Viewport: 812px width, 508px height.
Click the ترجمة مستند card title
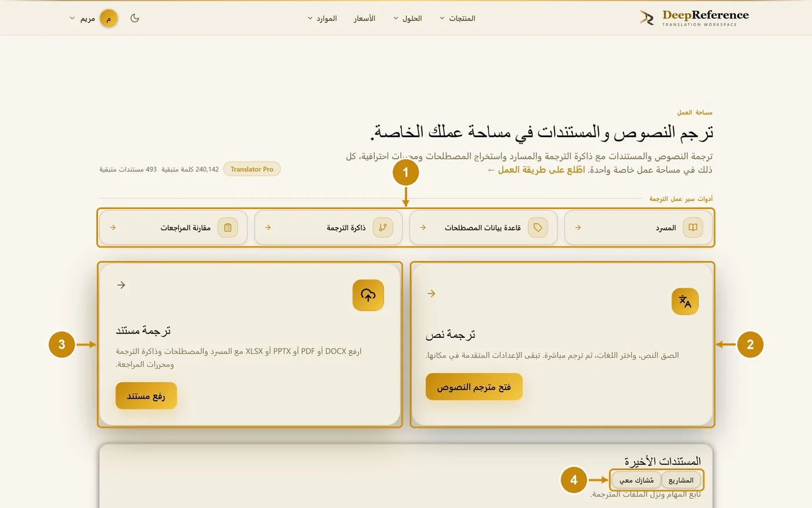(x=143, y=330)
